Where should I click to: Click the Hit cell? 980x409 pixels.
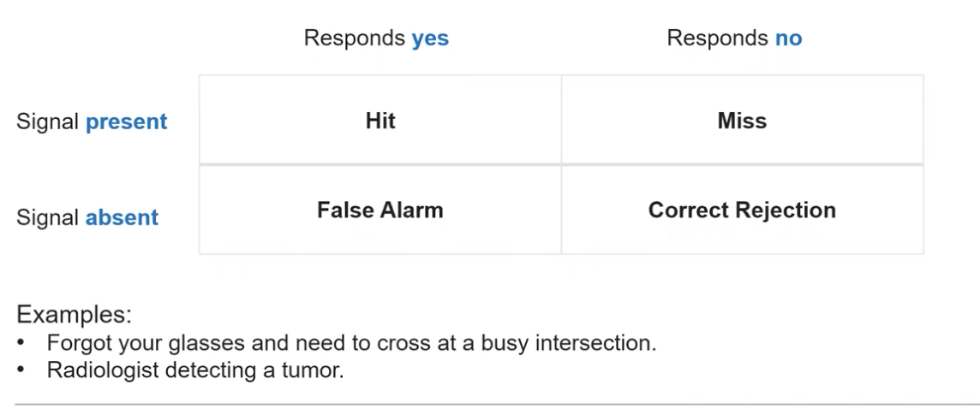(380, 120)
